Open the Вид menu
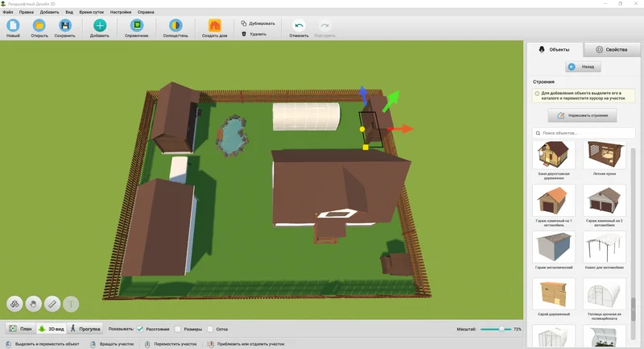Viewport: 644px width, 349px height. (x=69, y=12)
